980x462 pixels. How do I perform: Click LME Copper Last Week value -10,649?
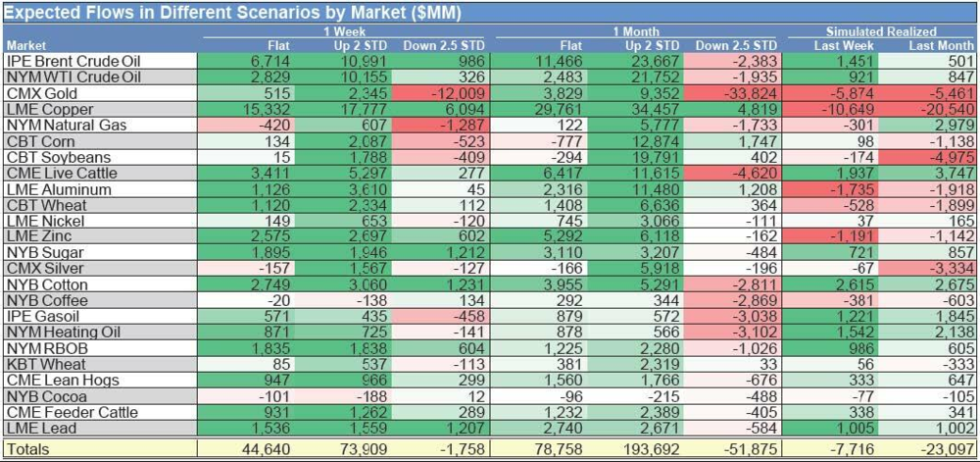click(x=849, y=109)
